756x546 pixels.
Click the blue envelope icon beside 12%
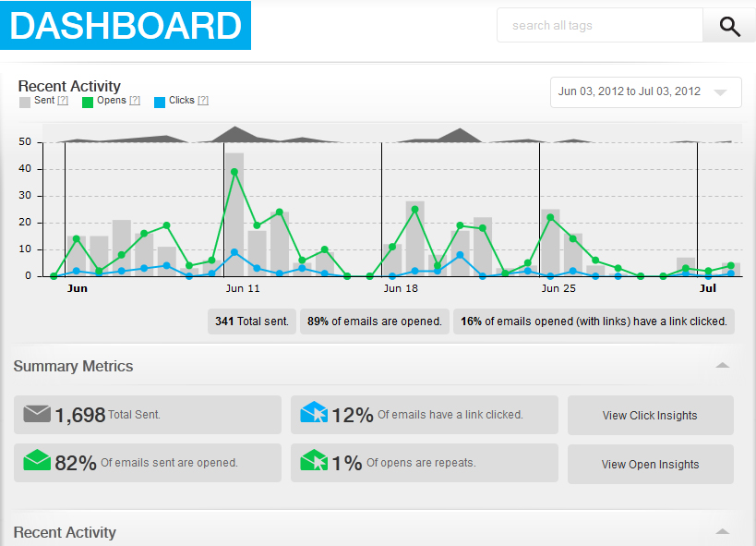pos(314,414)
